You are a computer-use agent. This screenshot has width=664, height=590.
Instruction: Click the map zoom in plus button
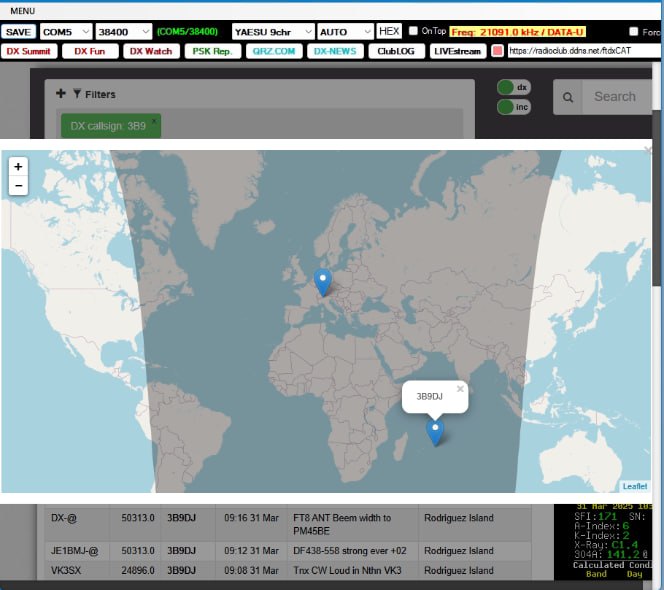tap(18, 167)
